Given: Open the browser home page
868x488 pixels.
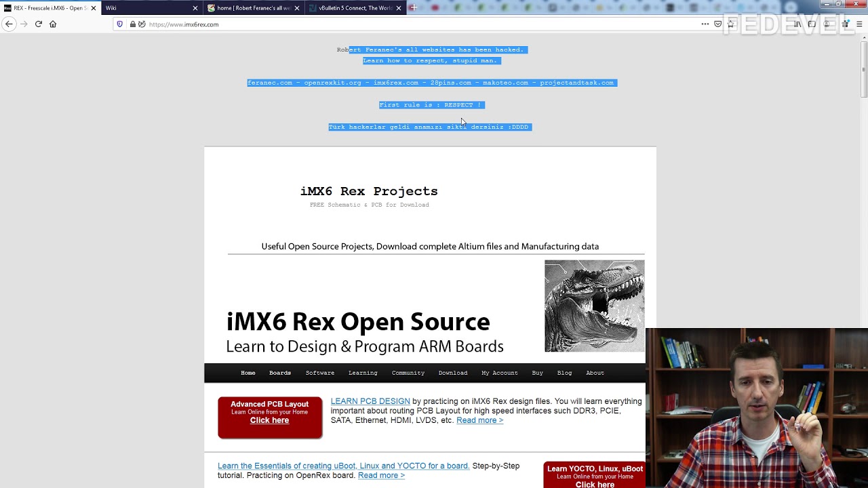Looking at the screenshot, I should click(53, 24).
